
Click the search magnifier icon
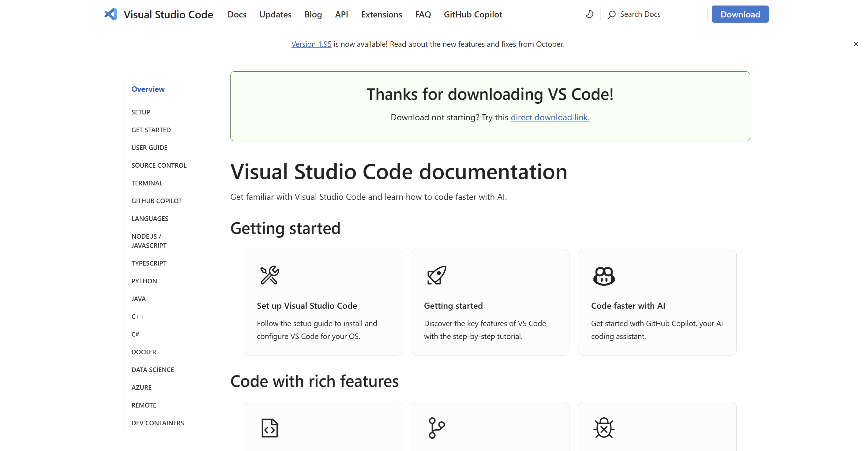611,14
